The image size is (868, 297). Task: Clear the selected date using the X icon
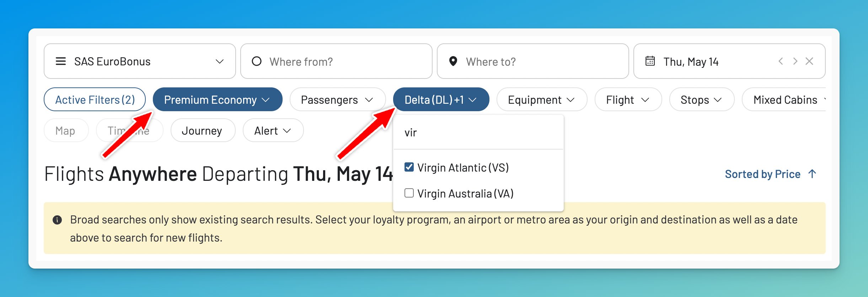coord(810,61)
